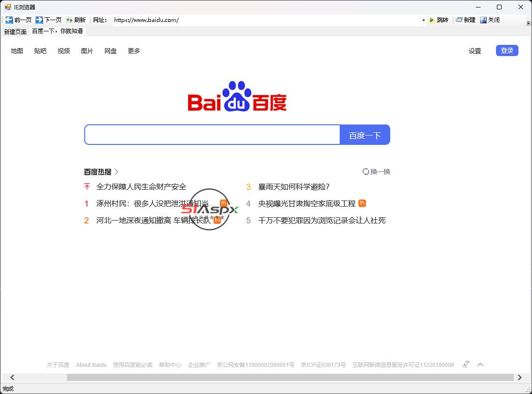Refresh hot searches with 换一换
The image size is (532, 394).
[376, 172]
